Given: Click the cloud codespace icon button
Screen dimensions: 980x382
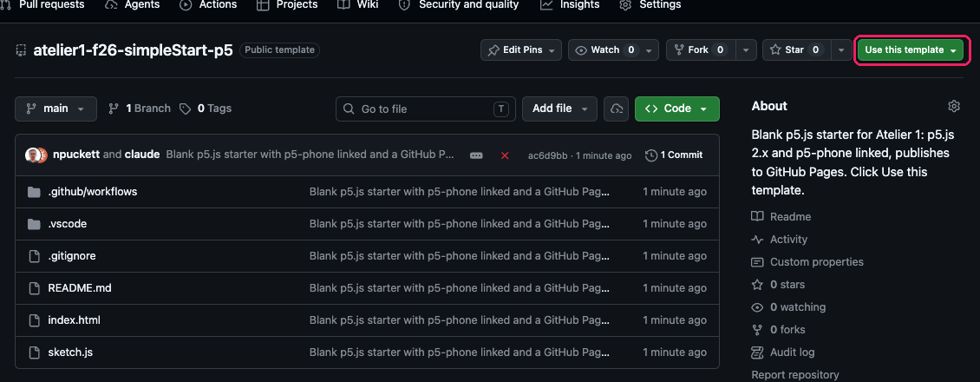Looking at the screenshot, I should tap(617, 109).
